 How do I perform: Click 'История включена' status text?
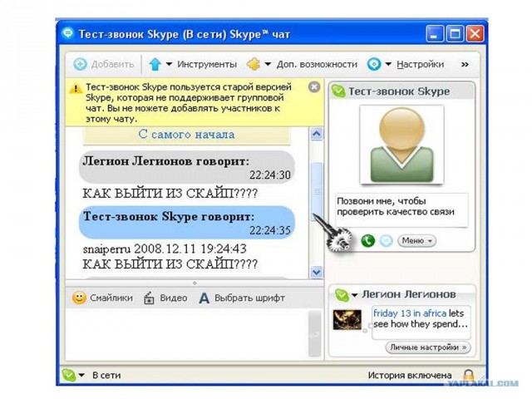click(410, 375)
